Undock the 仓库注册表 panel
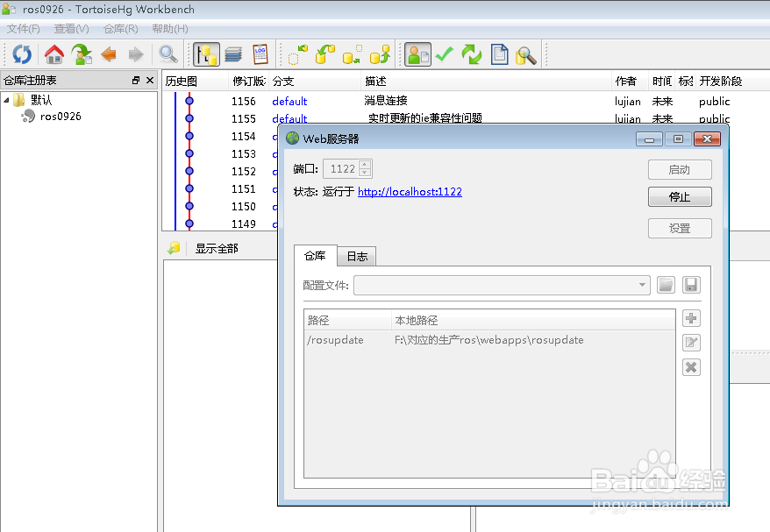 pos(136,80)
